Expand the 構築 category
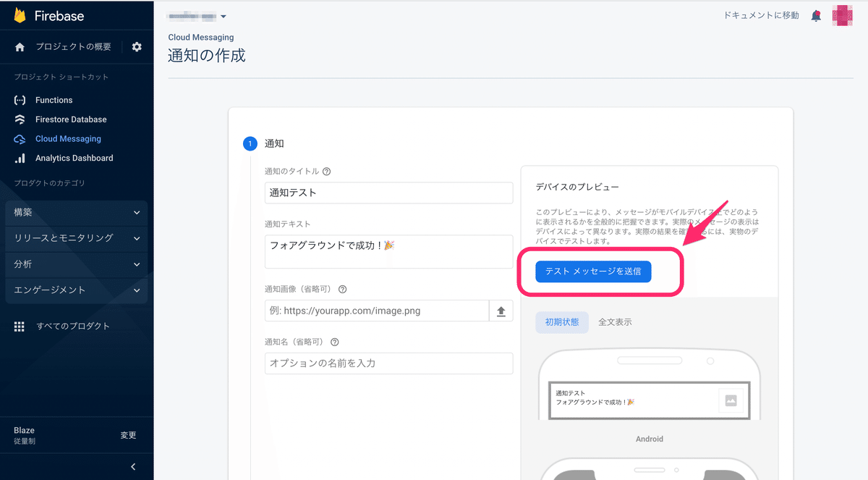 pyautogui.click(x=76, y=212)
